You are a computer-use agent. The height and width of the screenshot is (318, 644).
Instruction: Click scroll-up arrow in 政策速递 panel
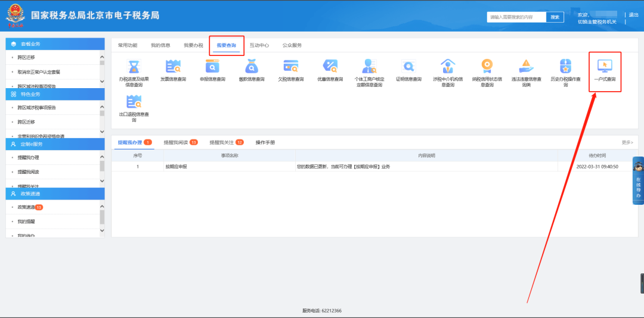point(102,207)
